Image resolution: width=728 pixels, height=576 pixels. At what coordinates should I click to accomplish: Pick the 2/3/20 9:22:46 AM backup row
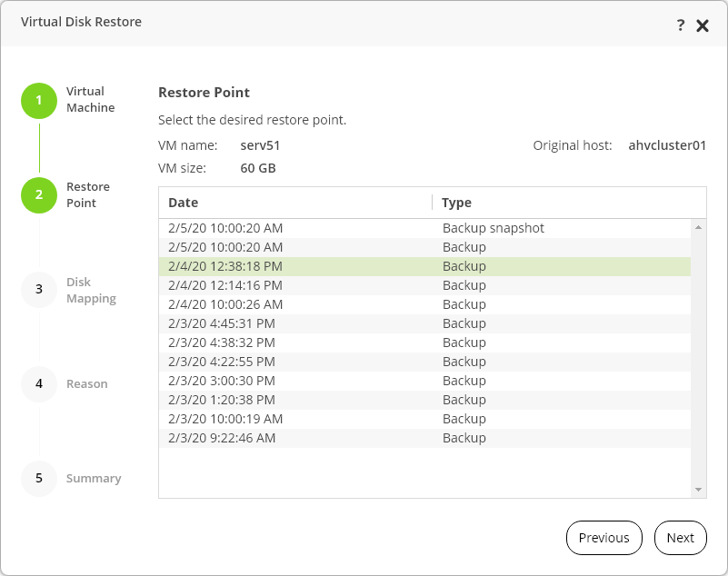pyautogui.click(x=425, y=438)
